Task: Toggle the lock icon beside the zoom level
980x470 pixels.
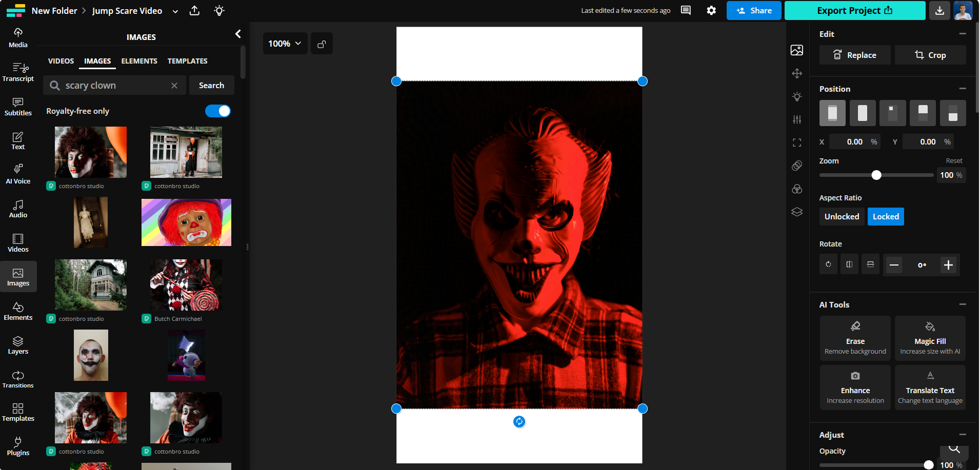Action: click(x=322, y=43)
